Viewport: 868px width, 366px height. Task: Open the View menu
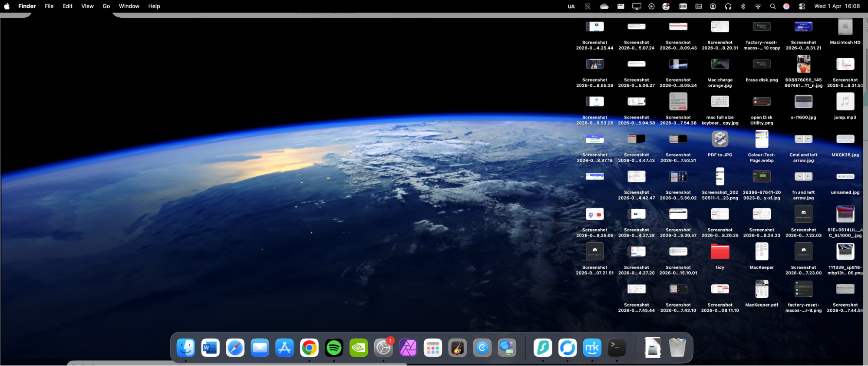(x=87, y=6)
